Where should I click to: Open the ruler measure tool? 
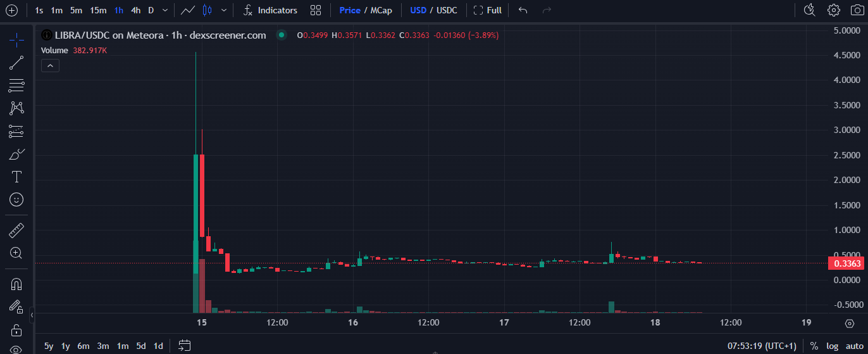16,230
